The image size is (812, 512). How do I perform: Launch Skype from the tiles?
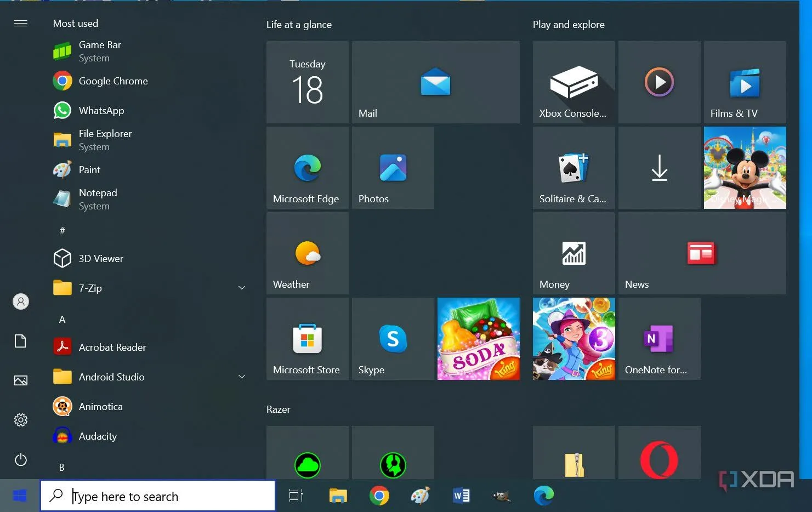click(393, 339)
